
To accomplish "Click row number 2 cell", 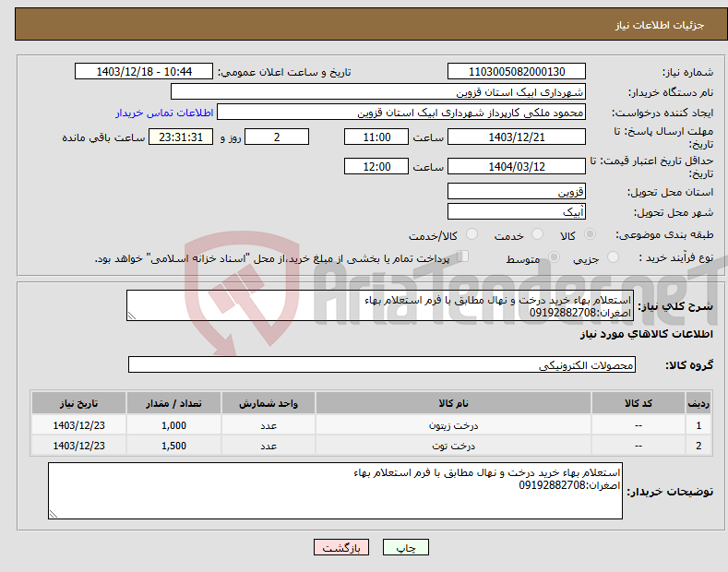I will [698, 446].
